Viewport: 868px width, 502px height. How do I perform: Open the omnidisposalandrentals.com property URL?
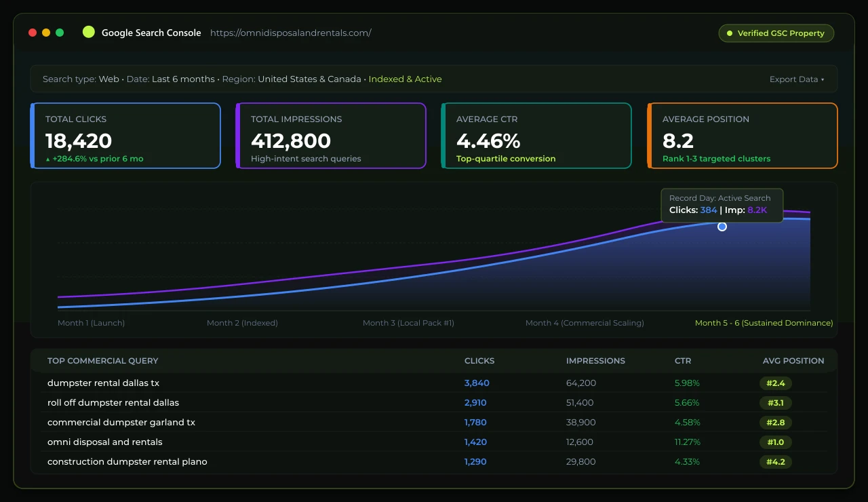click(x=291, y=33)
